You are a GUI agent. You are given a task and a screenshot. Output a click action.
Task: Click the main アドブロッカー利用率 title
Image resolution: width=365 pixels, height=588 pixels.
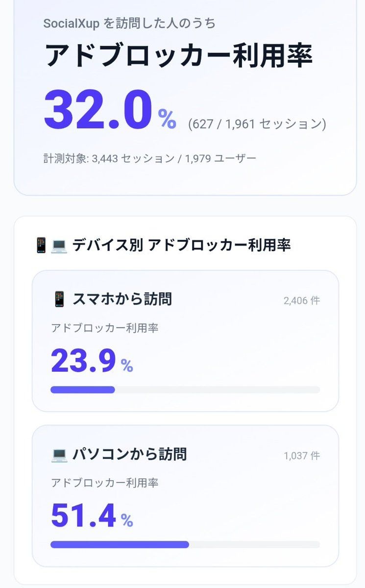[x=178, y=56]
